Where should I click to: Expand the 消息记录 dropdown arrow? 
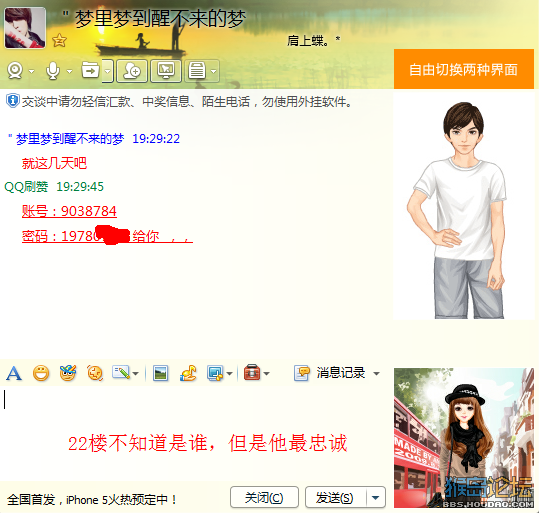point(376,374)
